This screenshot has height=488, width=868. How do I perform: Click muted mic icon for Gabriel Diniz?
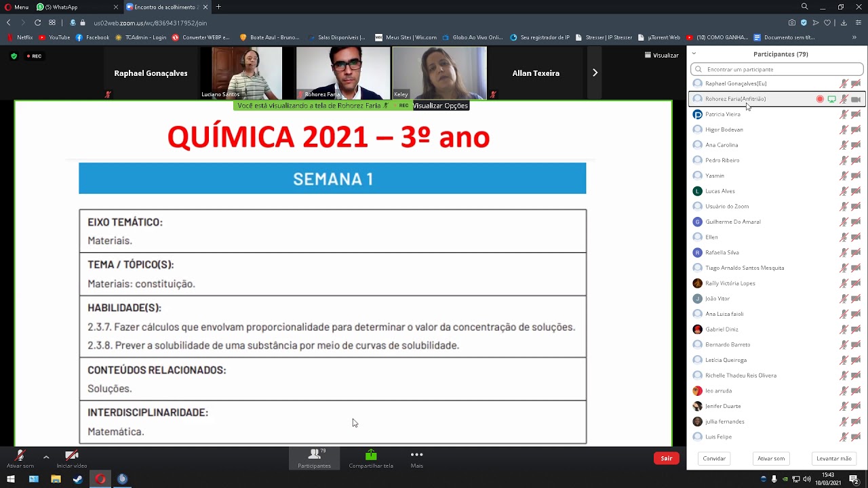coord(844,329)
